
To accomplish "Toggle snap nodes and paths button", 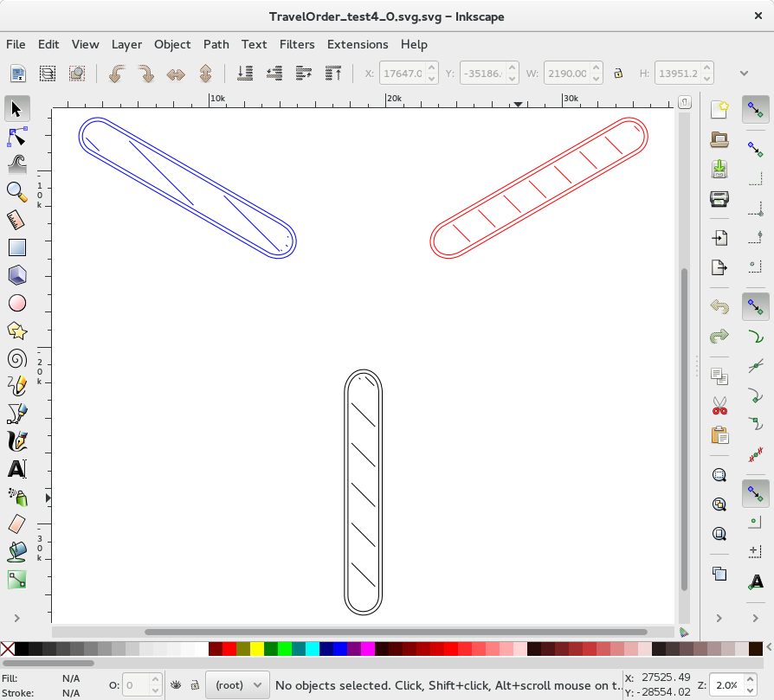I will pyautogui.click(x=755, y=306).
